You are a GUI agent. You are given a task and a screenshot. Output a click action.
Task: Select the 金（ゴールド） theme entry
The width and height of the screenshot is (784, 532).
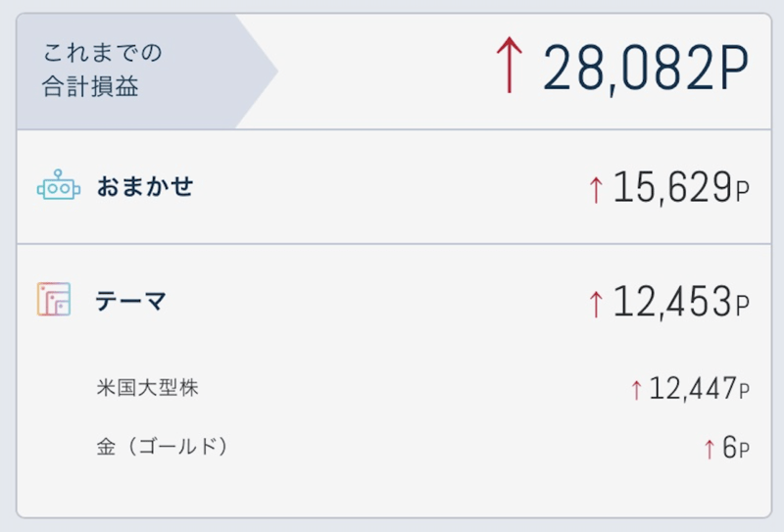(x=162, y=447)
